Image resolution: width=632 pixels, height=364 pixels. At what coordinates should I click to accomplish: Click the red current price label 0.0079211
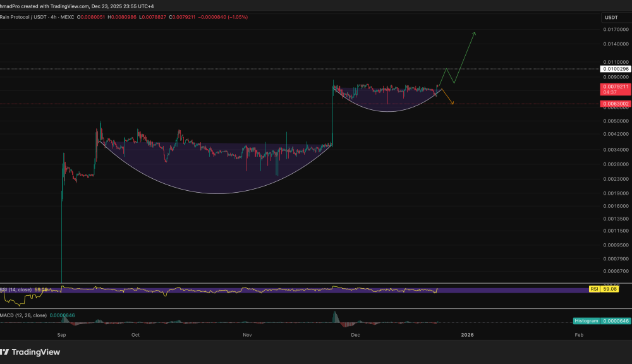tap(616, 86)
